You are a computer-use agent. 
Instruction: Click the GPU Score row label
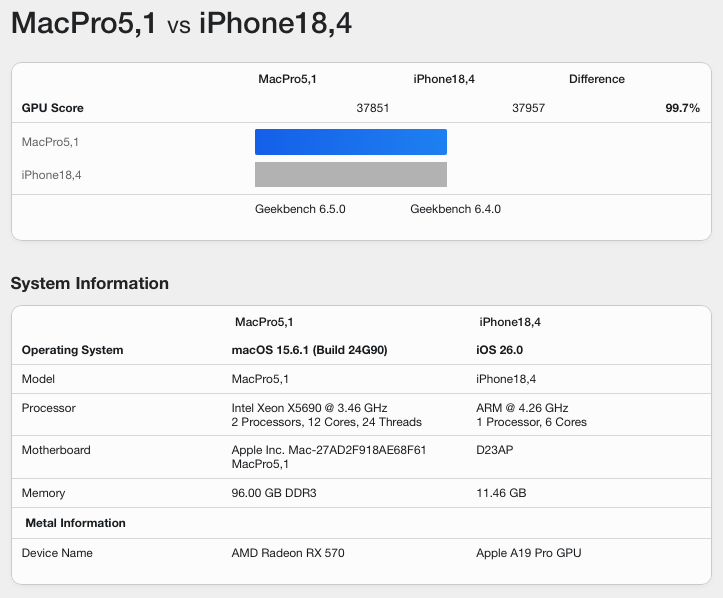coord(53,108)
